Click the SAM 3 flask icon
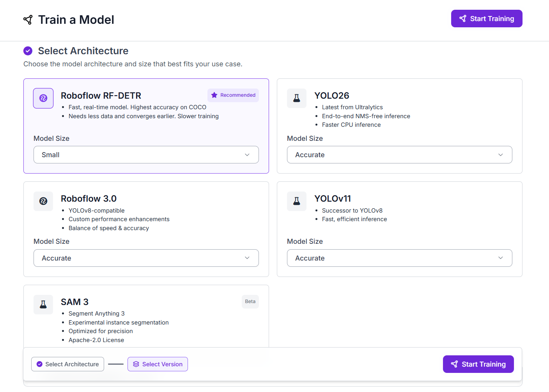The width and height of the screenshot is (549, 392). click(x=43, y=305)
